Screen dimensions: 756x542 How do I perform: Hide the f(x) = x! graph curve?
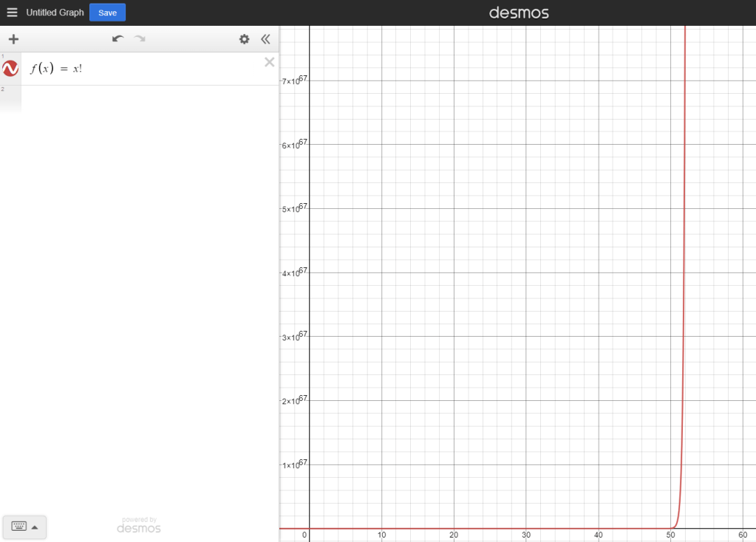pos(10,69)
